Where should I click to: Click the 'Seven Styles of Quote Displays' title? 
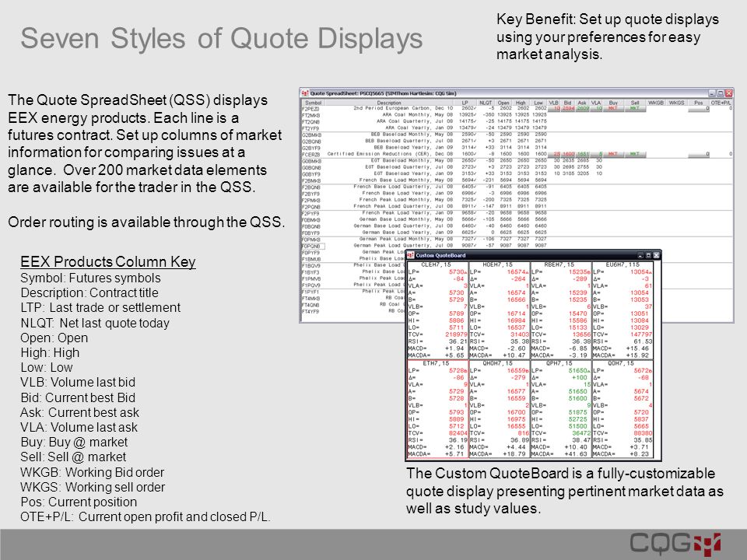click(222, 39)
